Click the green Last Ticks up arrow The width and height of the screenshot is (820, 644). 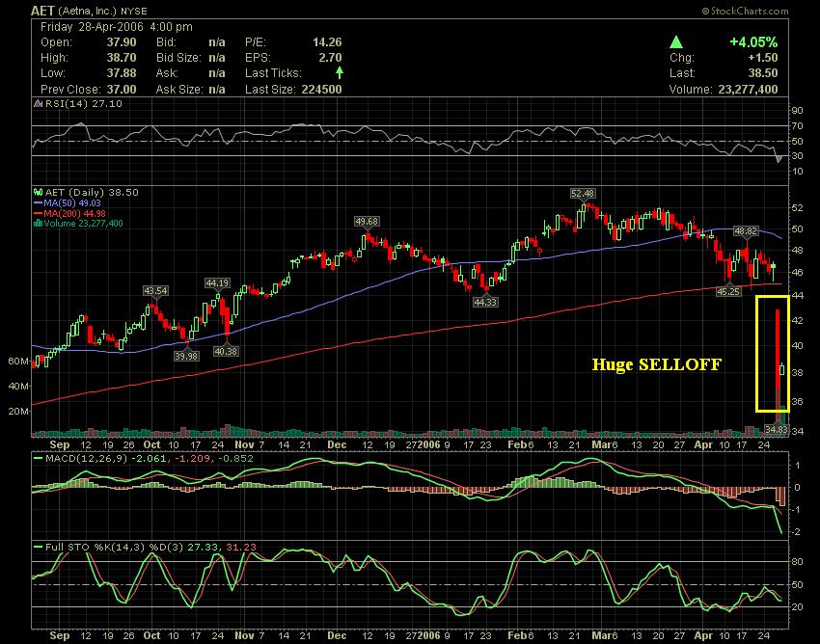coord(340,72)
